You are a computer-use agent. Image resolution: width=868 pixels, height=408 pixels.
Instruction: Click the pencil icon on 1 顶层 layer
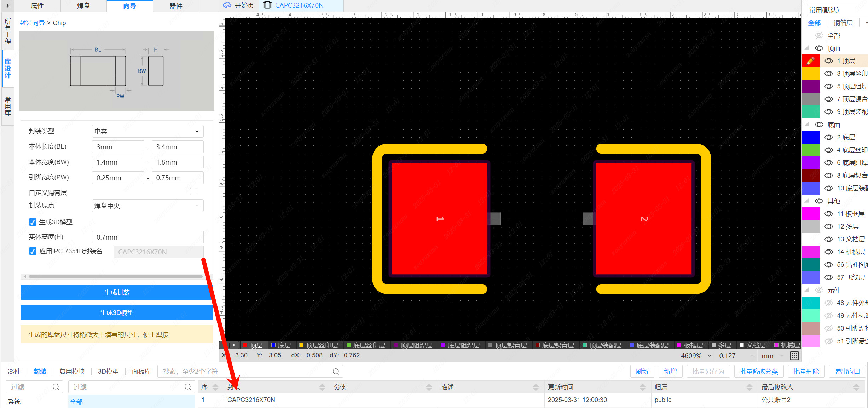click(x=810, y=61)
